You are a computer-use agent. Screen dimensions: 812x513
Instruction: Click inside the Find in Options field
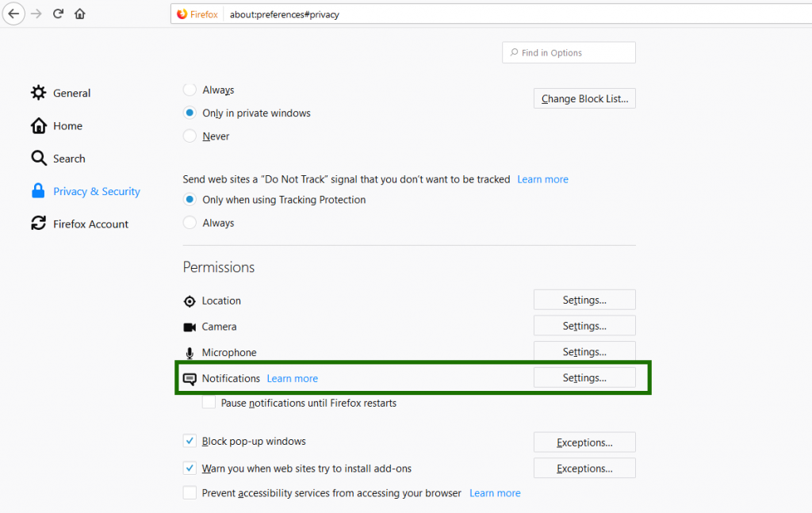[568, 52]
